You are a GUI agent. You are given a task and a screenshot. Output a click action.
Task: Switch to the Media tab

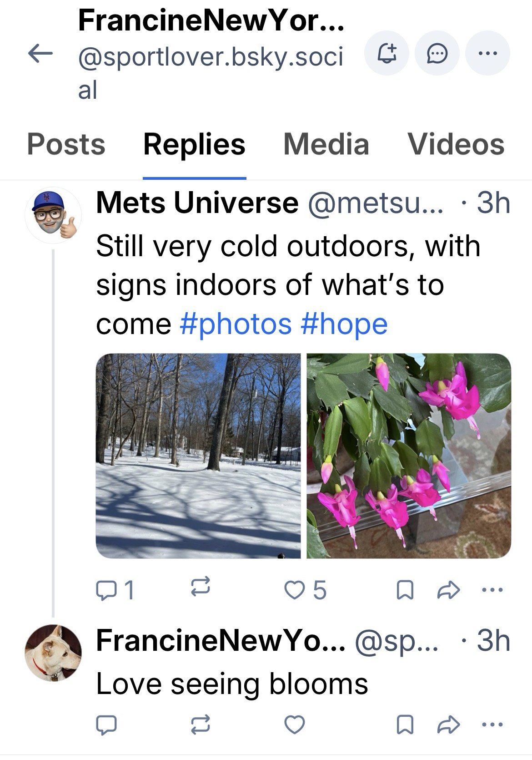coord(326,145)
